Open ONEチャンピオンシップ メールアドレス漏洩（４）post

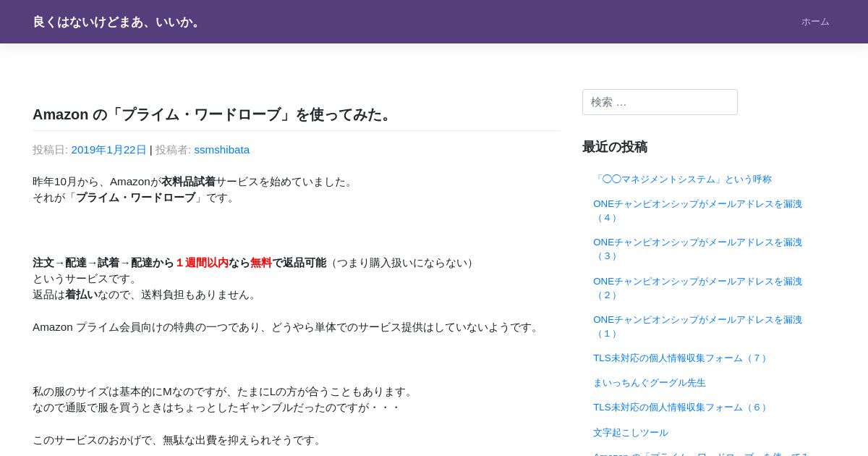click(x=697, y=211)
